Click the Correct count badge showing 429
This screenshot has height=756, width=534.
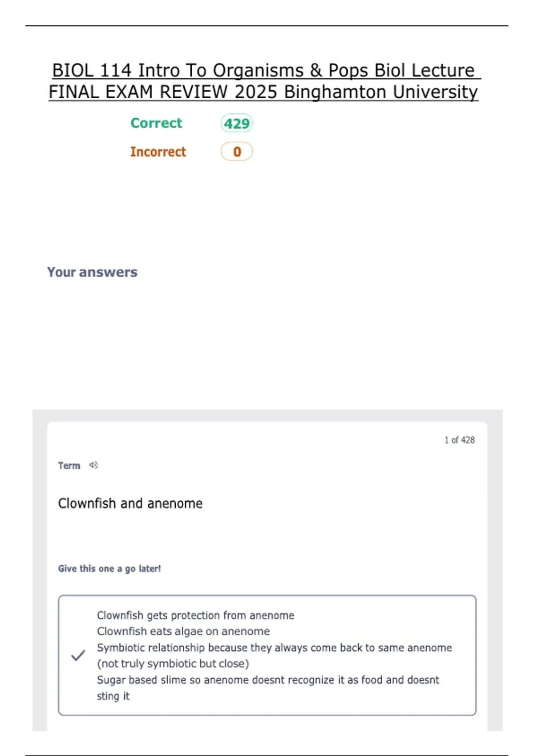[237, 123]
